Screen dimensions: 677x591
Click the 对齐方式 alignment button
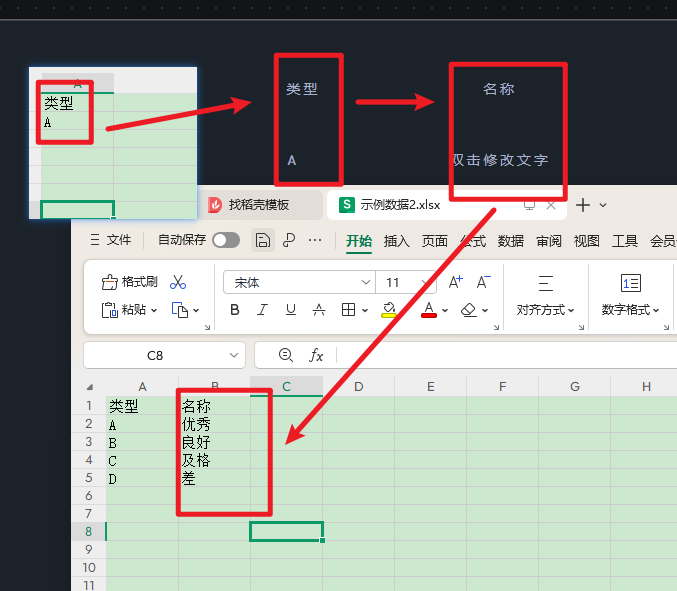545,310
